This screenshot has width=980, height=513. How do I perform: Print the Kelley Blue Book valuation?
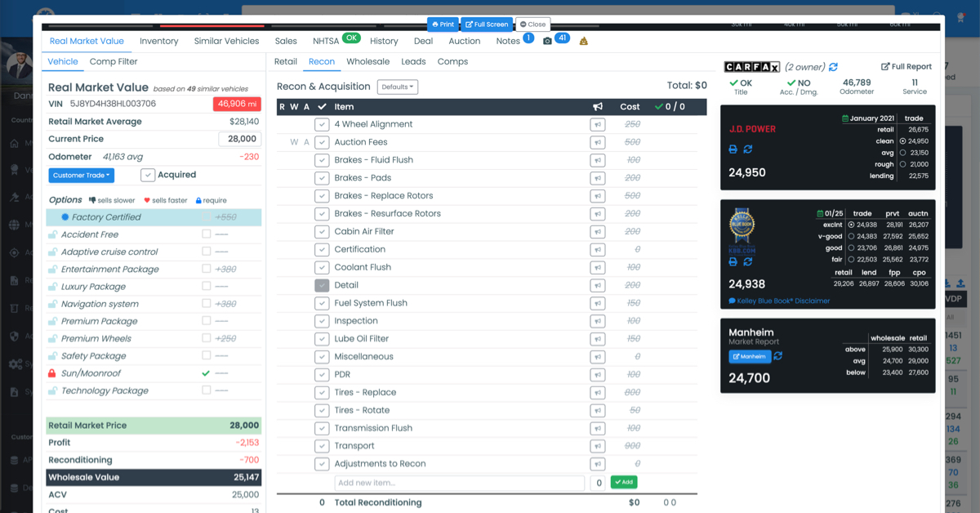click(733, 261)
